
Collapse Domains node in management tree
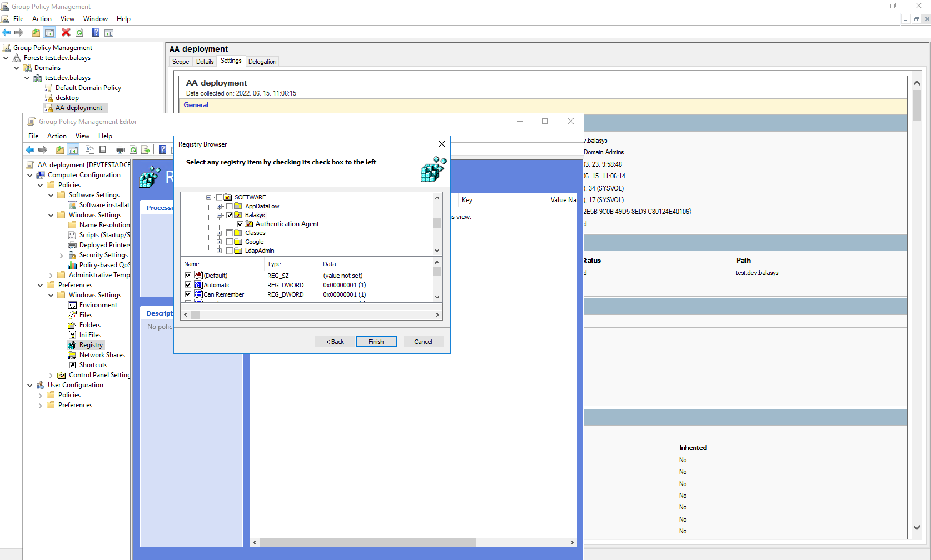coord(16,68)
